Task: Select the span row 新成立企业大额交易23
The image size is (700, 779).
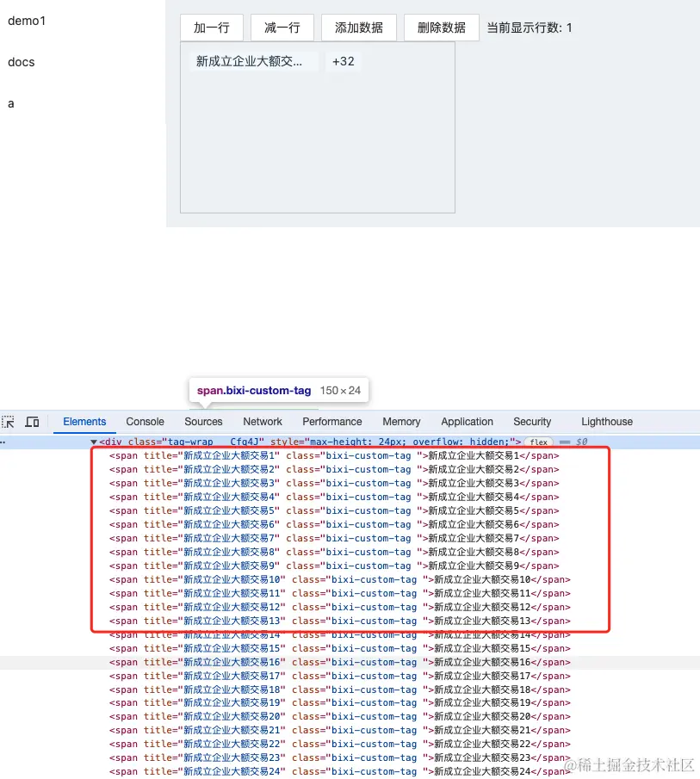Action: (x=340, y=758)
